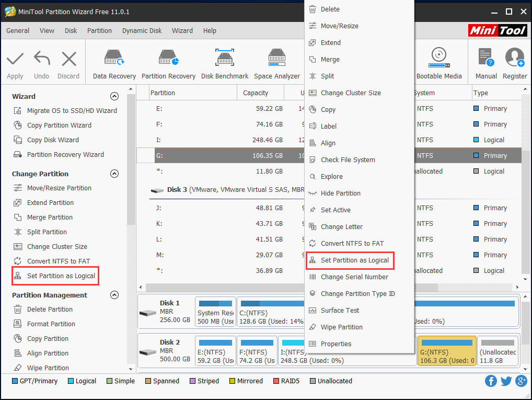Choose Delete Partition in sidebar

(43, 310)
